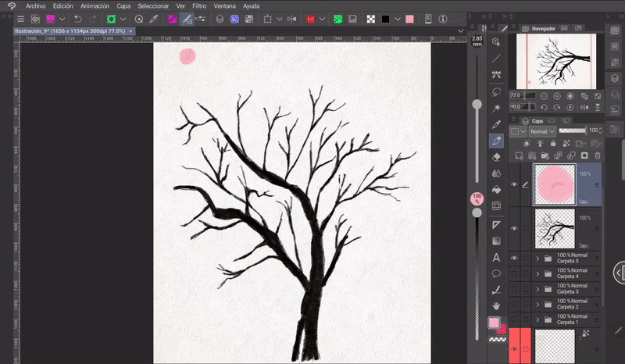The width and height of the screenshot is (625, 364).
Task: Select the Text tool
Action: (496, 257)
